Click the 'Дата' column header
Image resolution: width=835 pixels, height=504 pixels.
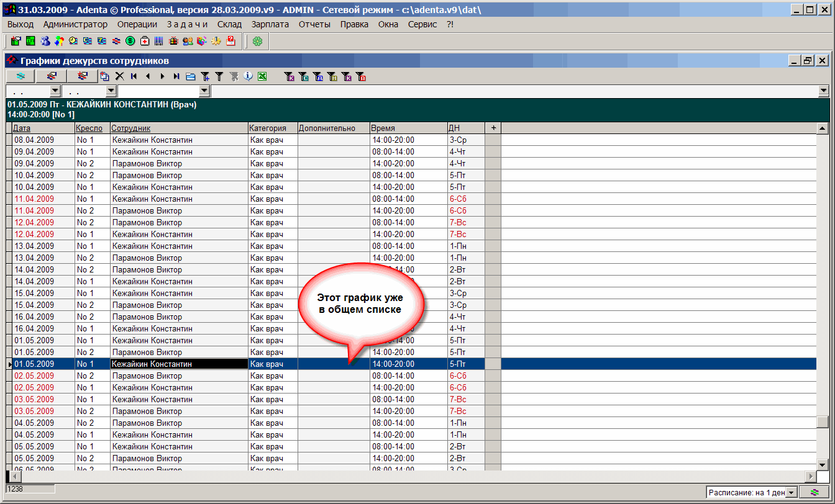[22, 128]
